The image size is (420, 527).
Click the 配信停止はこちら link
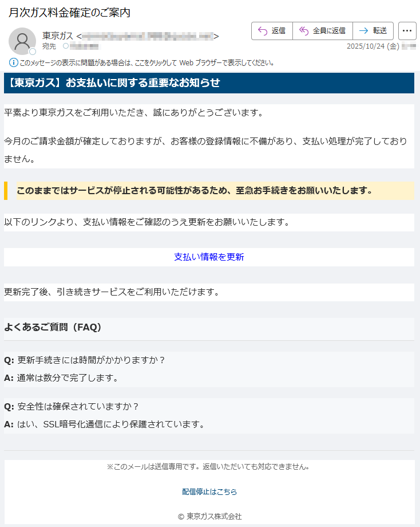(x=209, y=491)
